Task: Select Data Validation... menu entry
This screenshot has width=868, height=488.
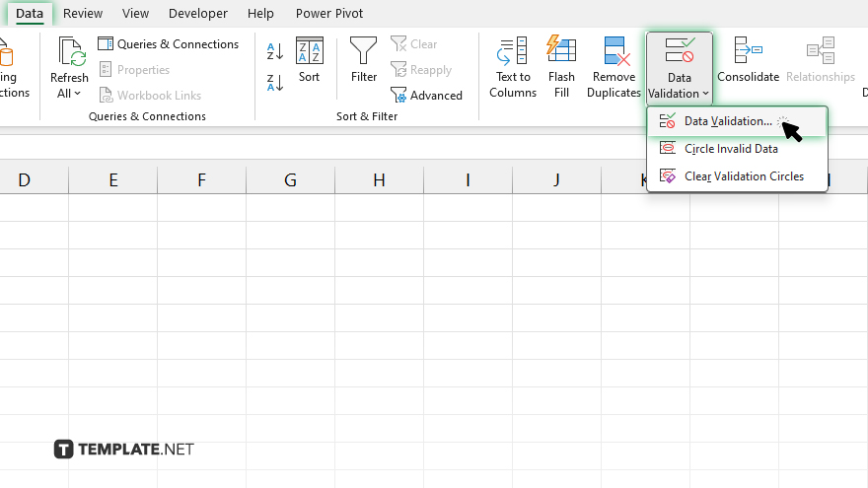Action: pos(728,121)
